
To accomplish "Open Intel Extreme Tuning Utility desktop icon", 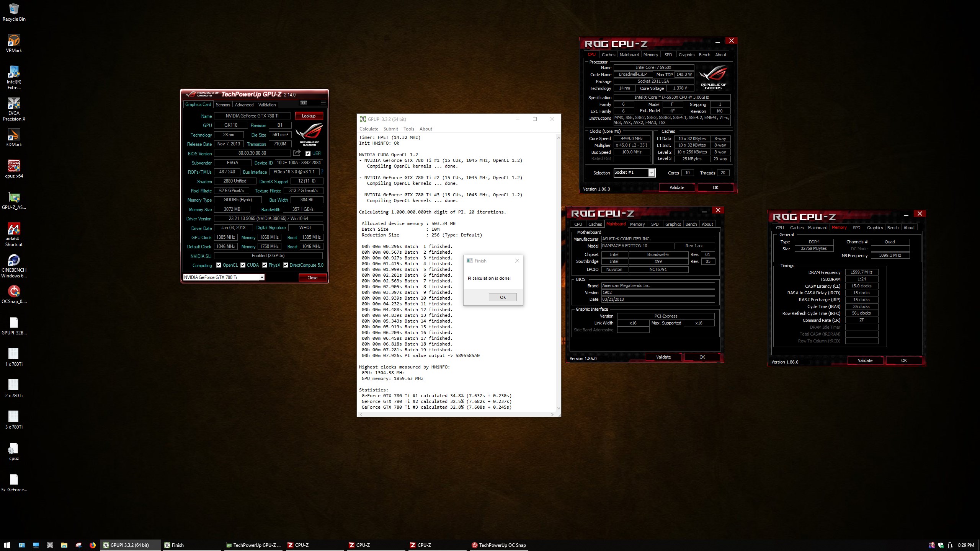I will pos(14,78).
